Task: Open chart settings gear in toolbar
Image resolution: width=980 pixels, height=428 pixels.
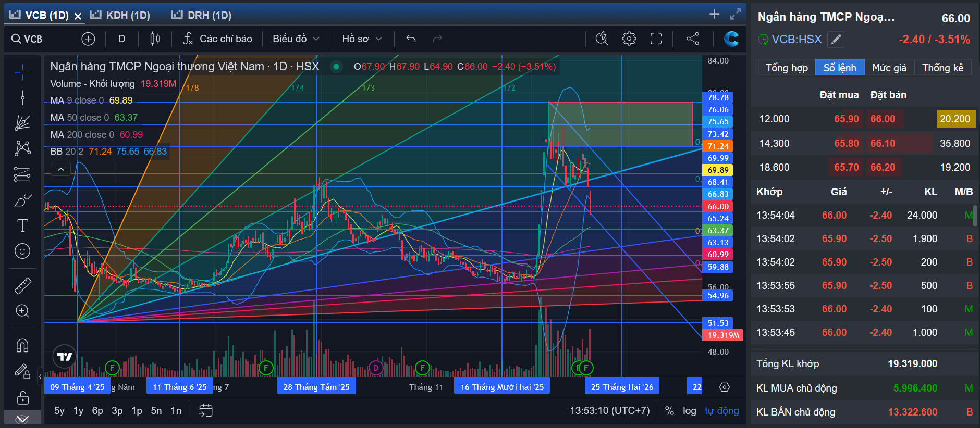Action: tap(629, 39)
